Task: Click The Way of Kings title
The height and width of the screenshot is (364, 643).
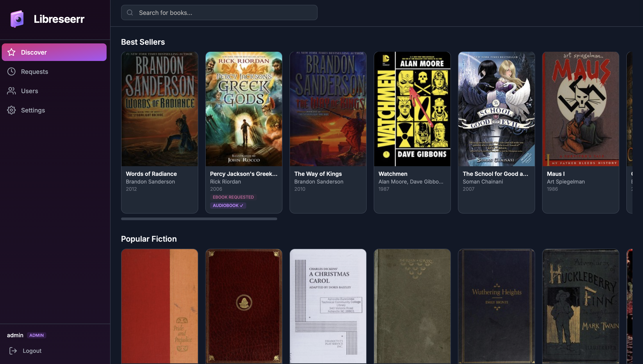Action: 318,174
